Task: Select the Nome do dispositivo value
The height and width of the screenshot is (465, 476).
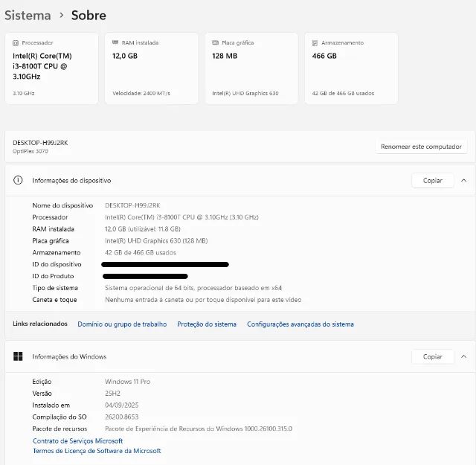Action: 132,205
